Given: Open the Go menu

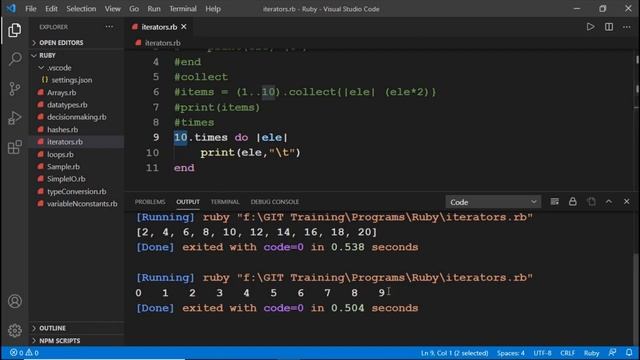Looking at the screenshot, I should click(134, 9).
